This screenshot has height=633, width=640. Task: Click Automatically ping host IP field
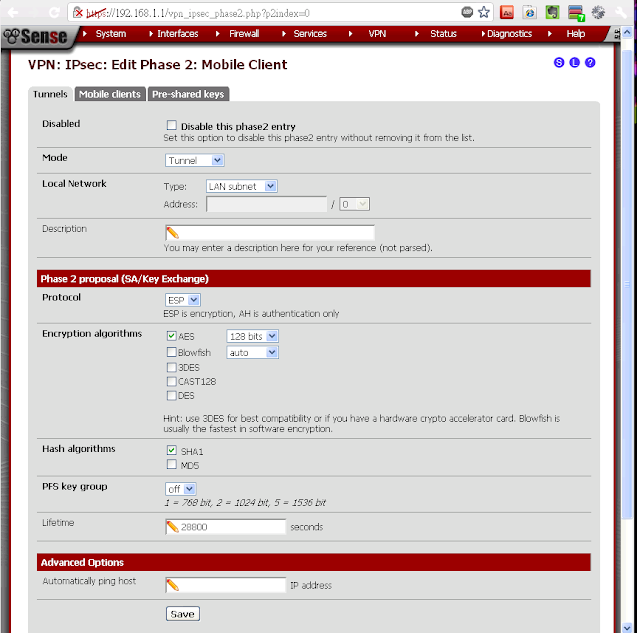[x=226, y=585]
